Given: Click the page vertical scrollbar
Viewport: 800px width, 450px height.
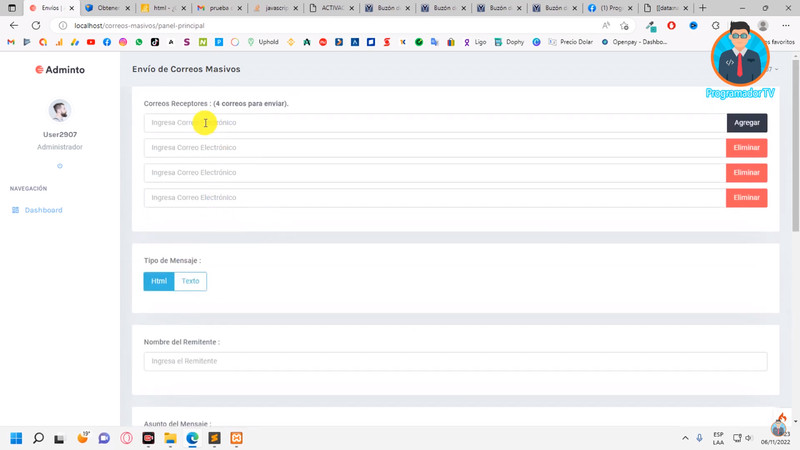Looking at the screenshot, I should [x=795, y=145].
